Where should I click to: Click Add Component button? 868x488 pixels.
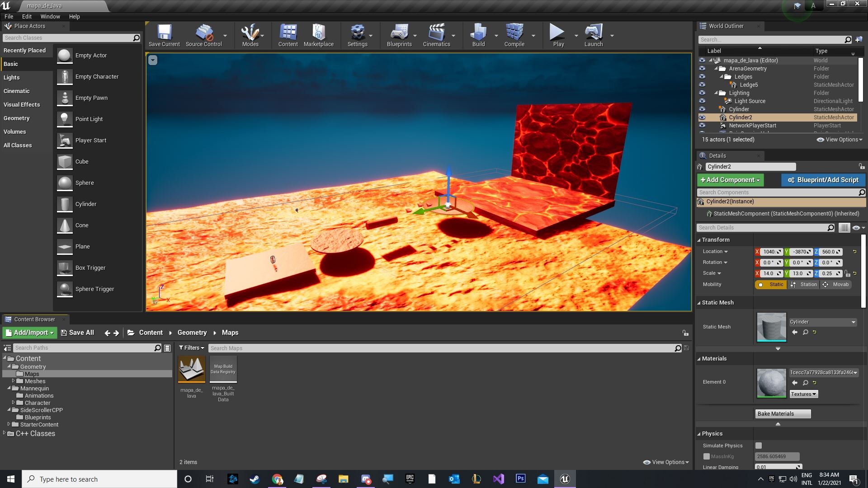click(730, 179)
